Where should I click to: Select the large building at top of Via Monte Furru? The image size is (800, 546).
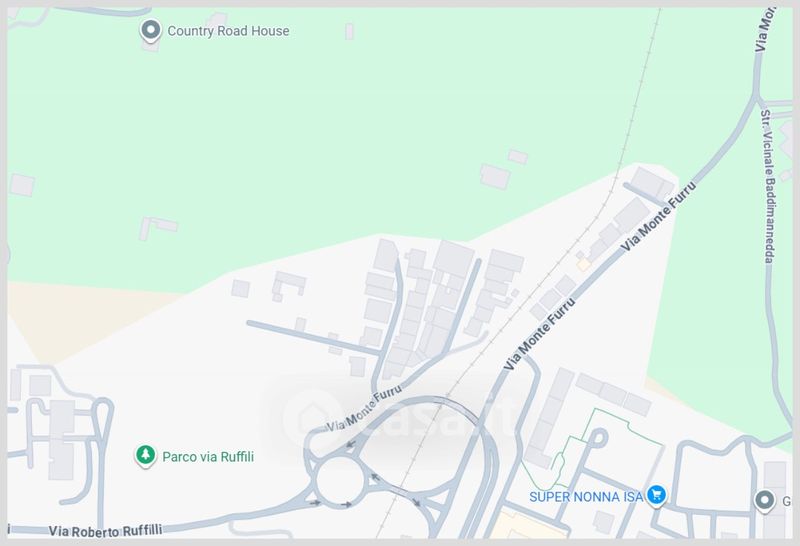tap(651, 184)
